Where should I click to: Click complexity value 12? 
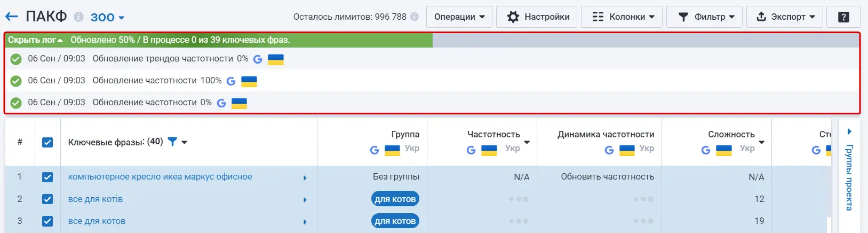759,199
